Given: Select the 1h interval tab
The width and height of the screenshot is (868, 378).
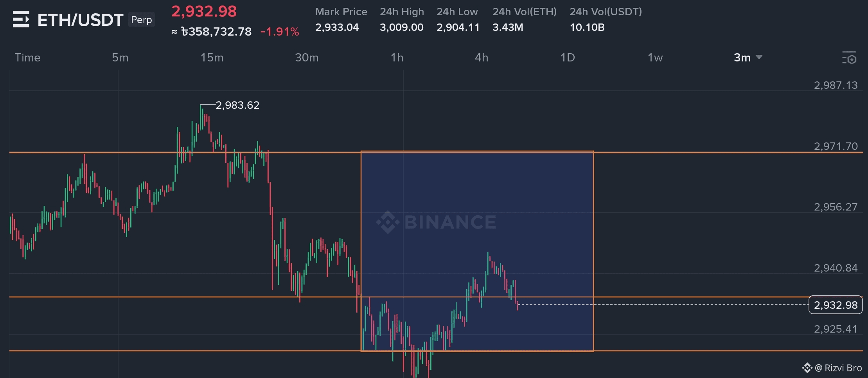Looking at the screenshot, I should point(397,58).
